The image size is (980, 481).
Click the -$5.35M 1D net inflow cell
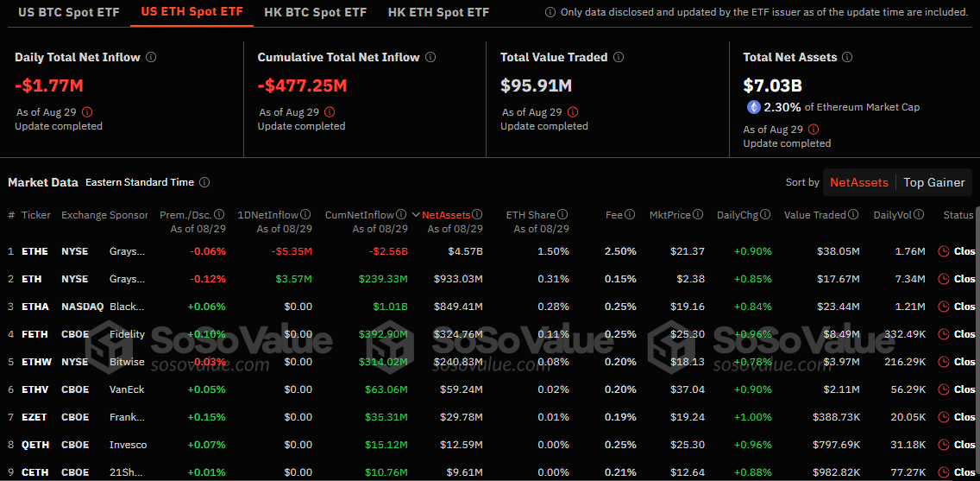(x=292, y=251)
